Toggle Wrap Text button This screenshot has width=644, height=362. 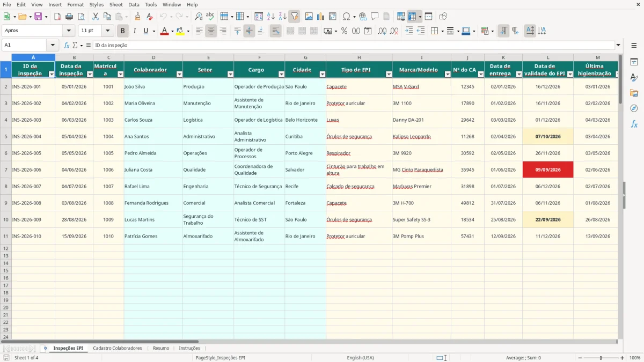(275, 31)
